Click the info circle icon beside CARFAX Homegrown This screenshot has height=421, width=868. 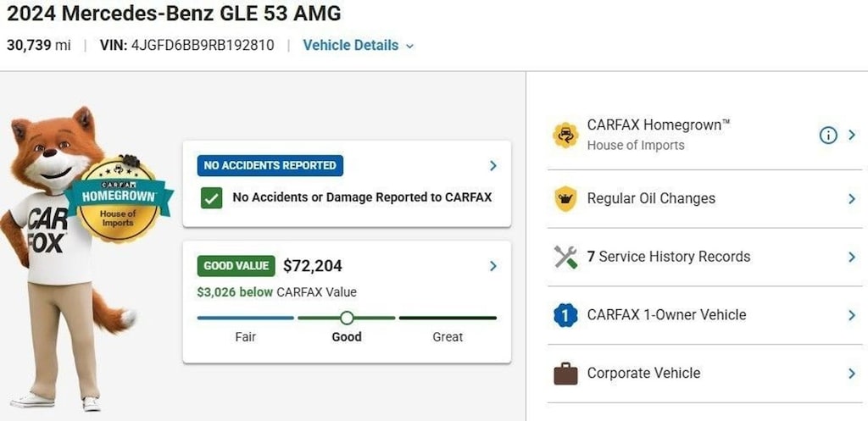click(x=828, y=135)
